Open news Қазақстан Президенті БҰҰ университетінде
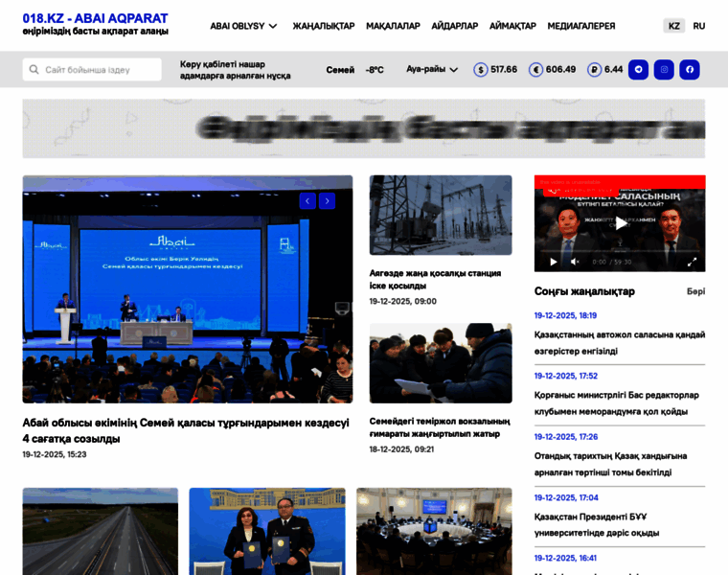This screenshot has height=575, width=728. [x=596, y=524]
